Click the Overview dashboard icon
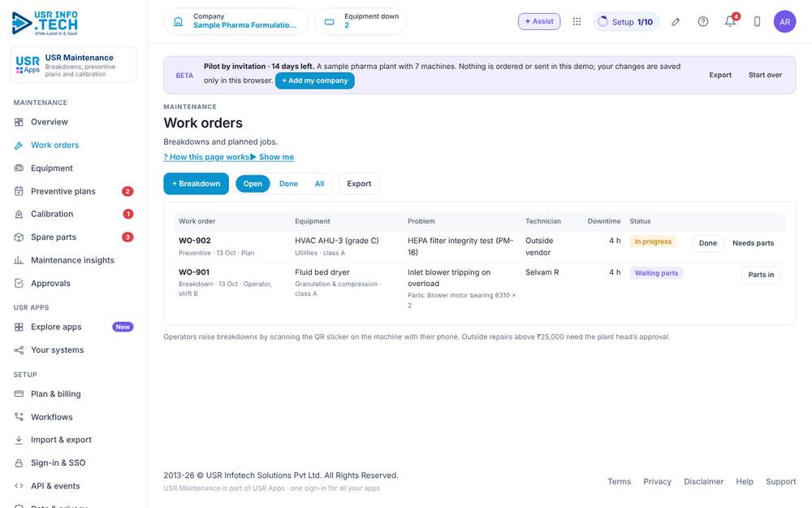The width and height of the screenshot is (812, 508). pos(19,123)
